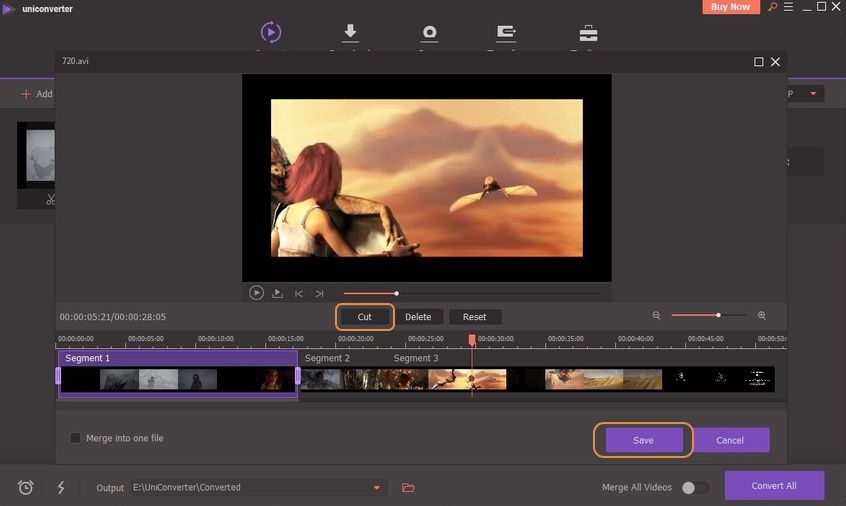Click the timeline zoom slider handle
This screenshot has height=506, width=846.
pos(718,315)
